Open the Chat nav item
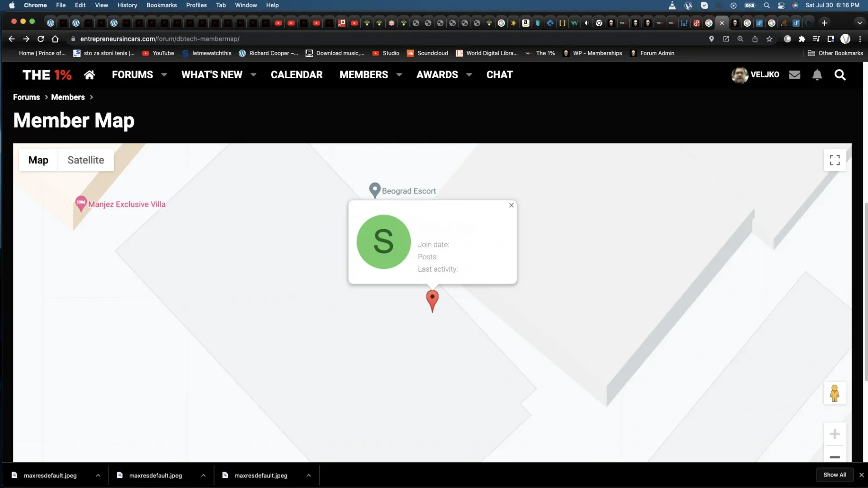The width and height of the screenshot is (868, 488). click(x=500, y=75)
